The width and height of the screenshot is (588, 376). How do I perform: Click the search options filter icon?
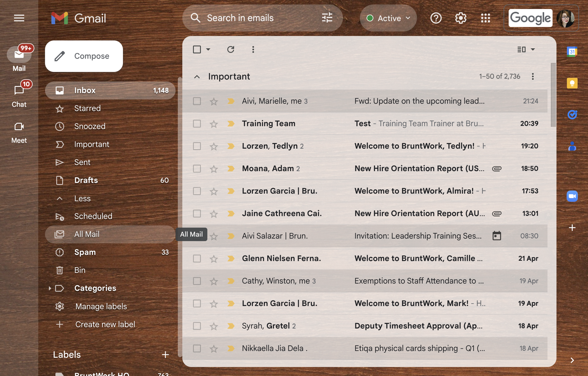pyautogui.click(x=327, y=18)
